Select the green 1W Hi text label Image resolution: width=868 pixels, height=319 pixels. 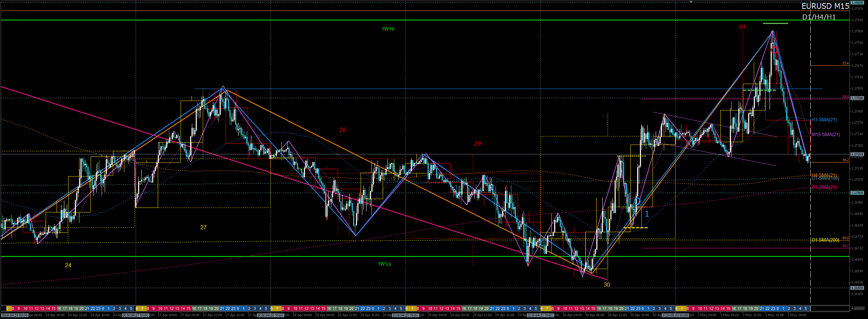coord(388,29)
